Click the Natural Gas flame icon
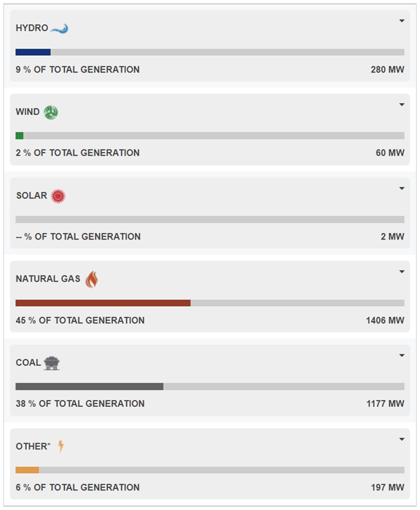Image resolution: width=420 pixels, height=510 pixels. (x=92, y=279)
